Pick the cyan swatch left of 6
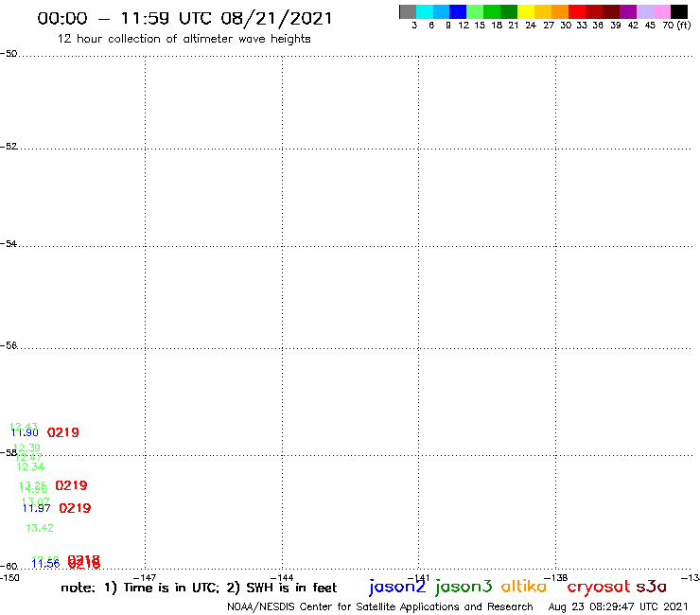700x615 pixels. (x=425, y=11)
